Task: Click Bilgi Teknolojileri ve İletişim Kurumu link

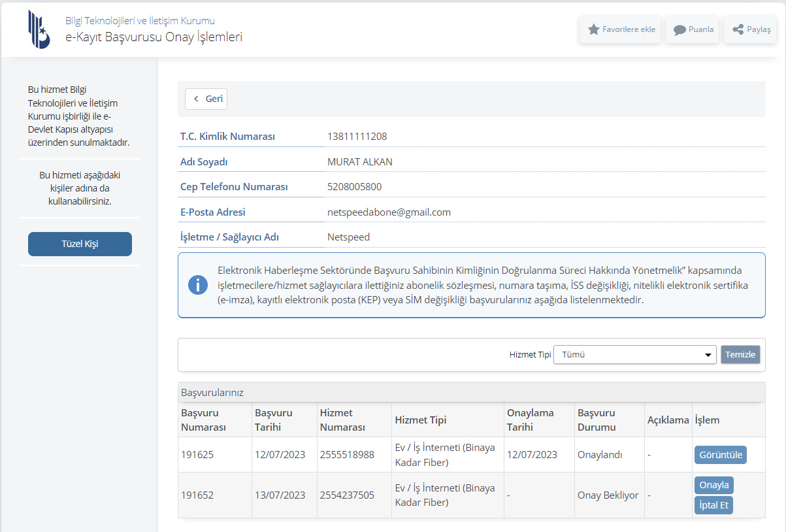Action: tap(140, 21)
